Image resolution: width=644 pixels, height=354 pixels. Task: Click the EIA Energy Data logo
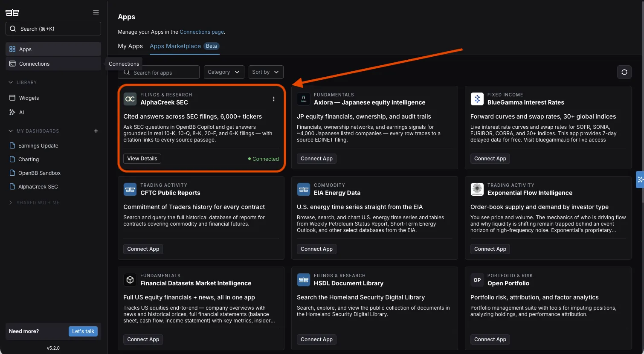[x=304, y=189]
